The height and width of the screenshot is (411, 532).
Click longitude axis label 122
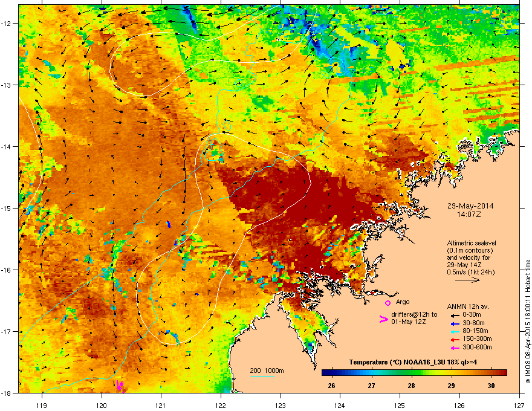221,405
